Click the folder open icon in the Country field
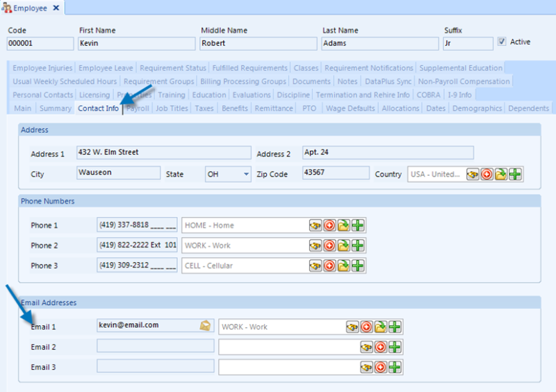556x392 pixels. (x=501, y=174)
